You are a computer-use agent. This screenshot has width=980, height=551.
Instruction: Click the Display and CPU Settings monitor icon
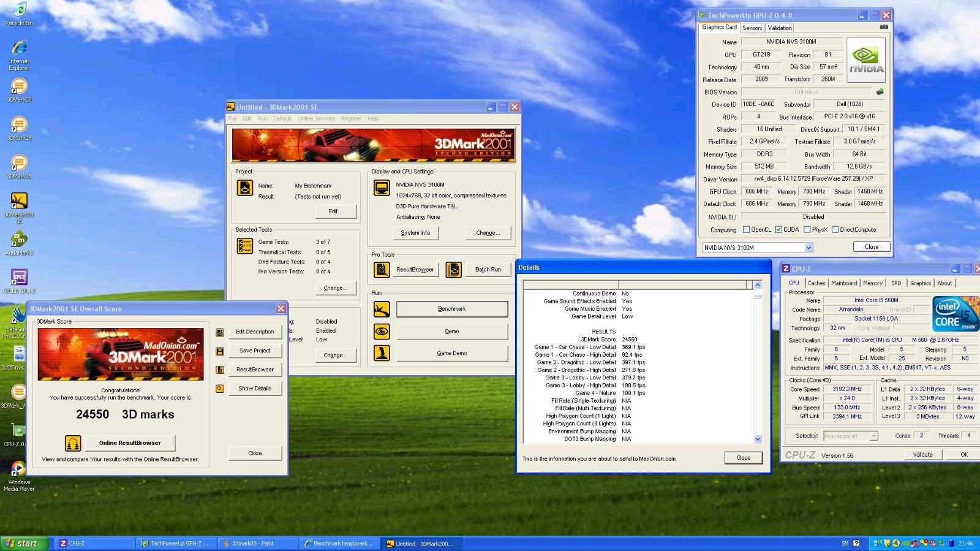coord(382,188)
